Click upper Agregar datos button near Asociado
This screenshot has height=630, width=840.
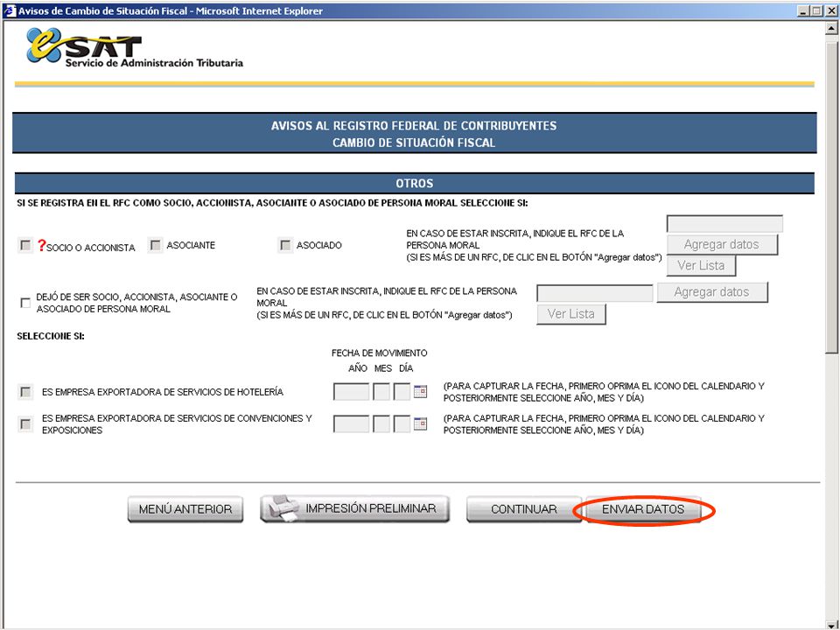coord(722,244)
